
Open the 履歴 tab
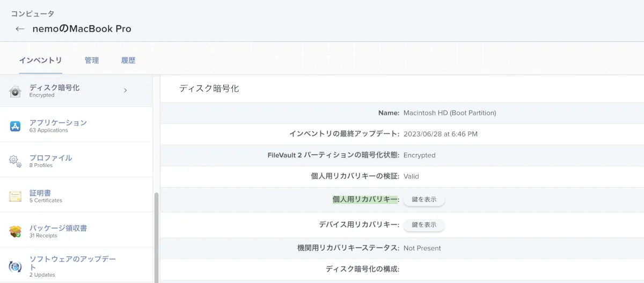(128, 60)
